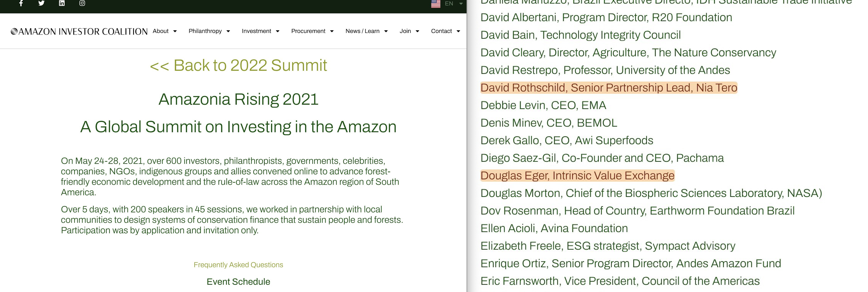Open the News / Learn menu item

(x=363, y=31)
